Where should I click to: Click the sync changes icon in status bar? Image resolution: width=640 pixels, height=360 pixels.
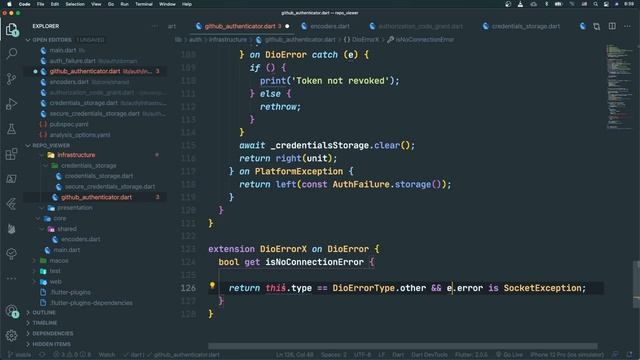coord(42,355)
